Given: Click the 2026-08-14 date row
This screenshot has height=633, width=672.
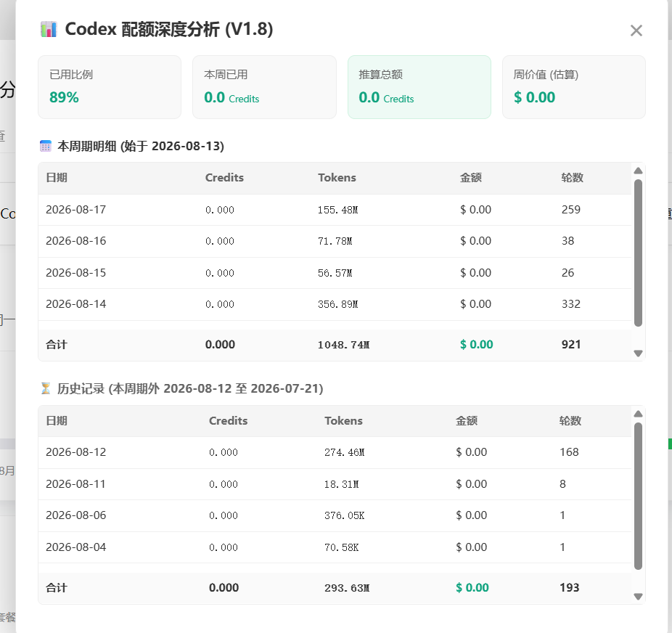Looking at the screenshot, I should pyautogui.click(x=335, y=304).
